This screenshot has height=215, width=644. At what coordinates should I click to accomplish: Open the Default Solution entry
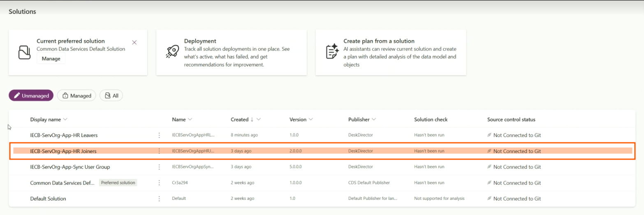(x=48, y=199)
